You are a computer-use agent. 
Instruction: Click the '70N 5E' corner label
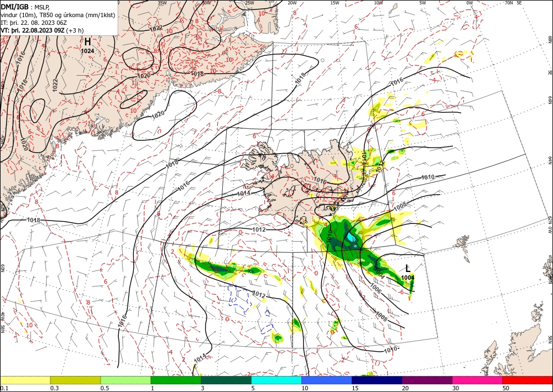pos(513,3)
